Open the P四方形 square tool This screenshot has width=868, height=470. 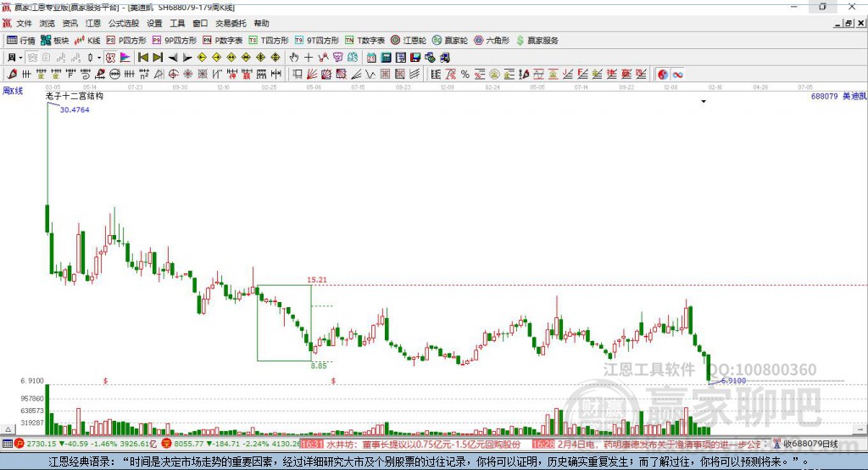(126, 41)
